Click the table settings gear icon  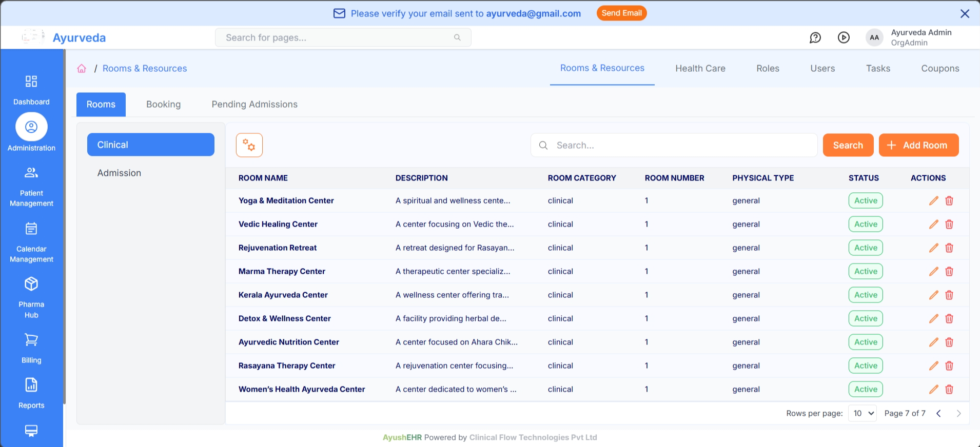[x=249, y=145]
